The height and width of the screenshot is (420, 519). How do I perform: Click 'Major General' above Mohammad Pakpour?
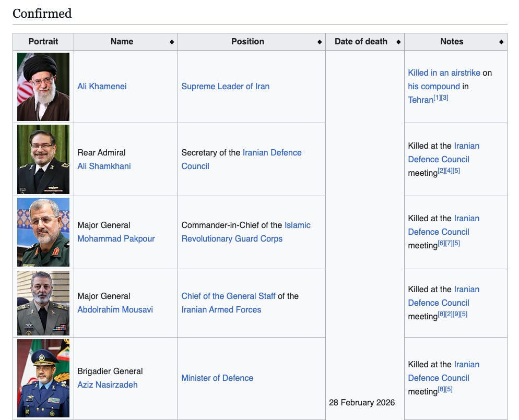(x=103, y=225)
